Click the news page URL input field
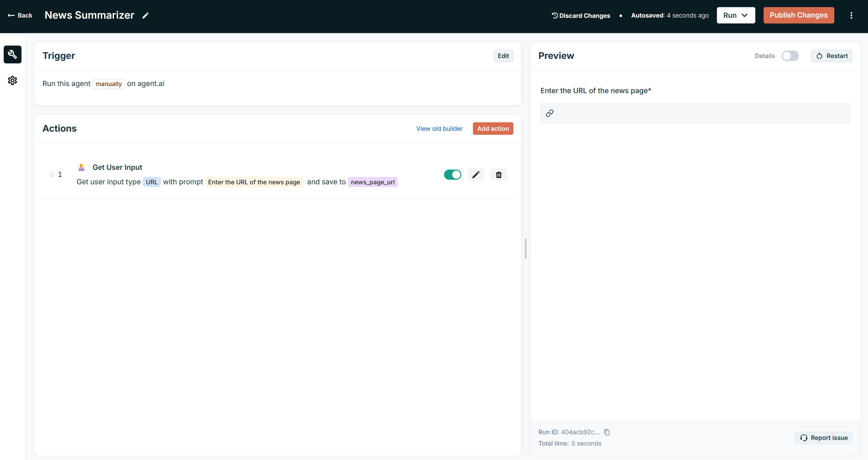 [x=701, y=113]
